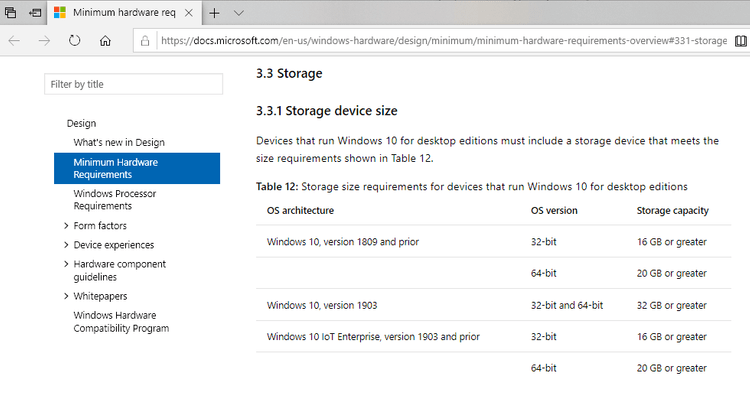Image resolution: width=750 pixels, height=400 pixels.
Task: Open Whitepapers sidebar label
Action: [100, 296]
